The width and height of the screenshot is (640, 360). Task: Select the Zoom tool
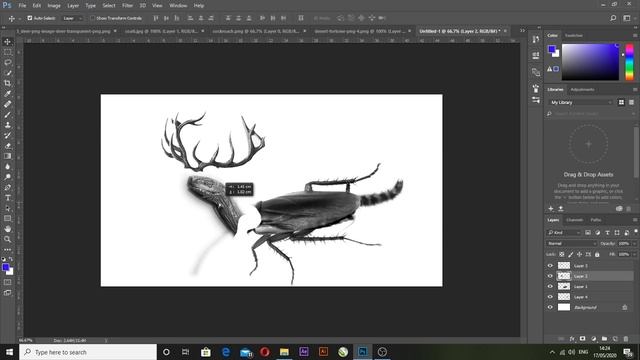7,239
